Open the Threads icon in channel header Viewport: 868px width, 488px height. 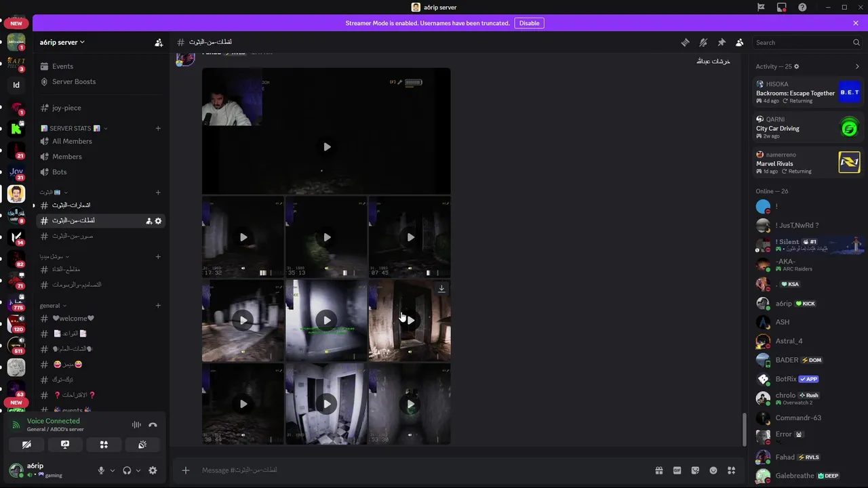(685, 42)
